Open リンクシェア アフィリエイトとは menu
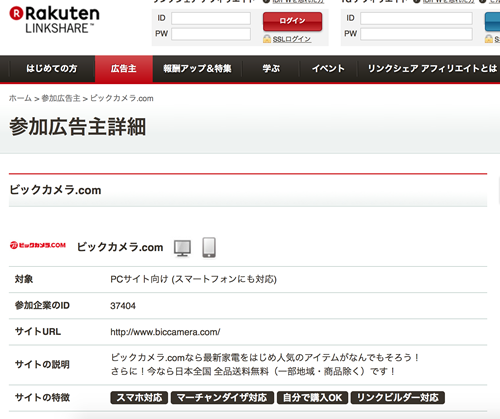 coord(432,69)
